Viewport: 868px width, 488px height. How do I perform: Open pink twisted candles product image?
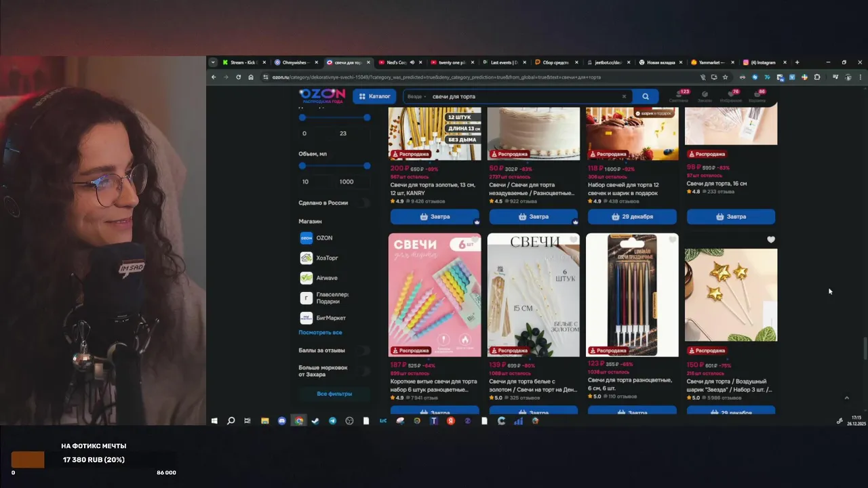(435, 295)
